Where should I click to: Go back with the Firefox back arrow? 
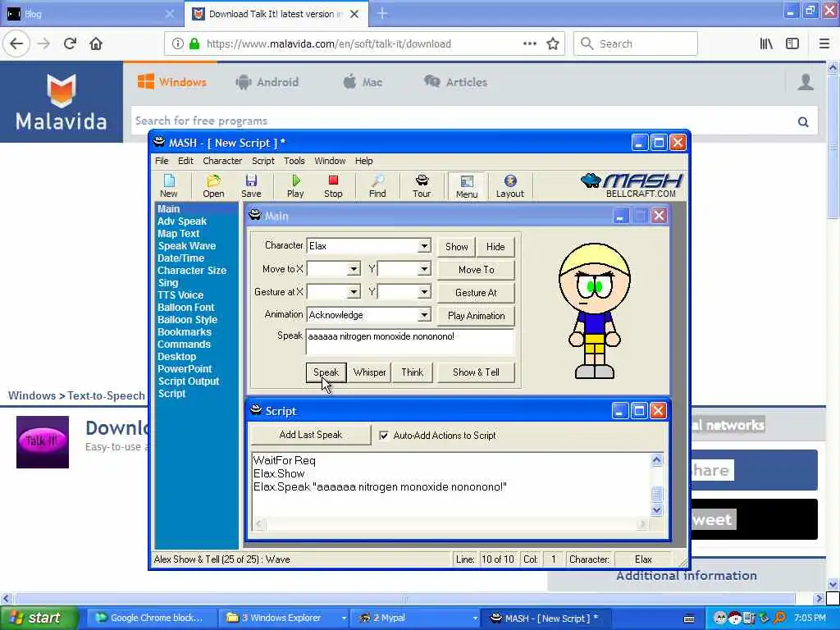(x=16, y=43)
